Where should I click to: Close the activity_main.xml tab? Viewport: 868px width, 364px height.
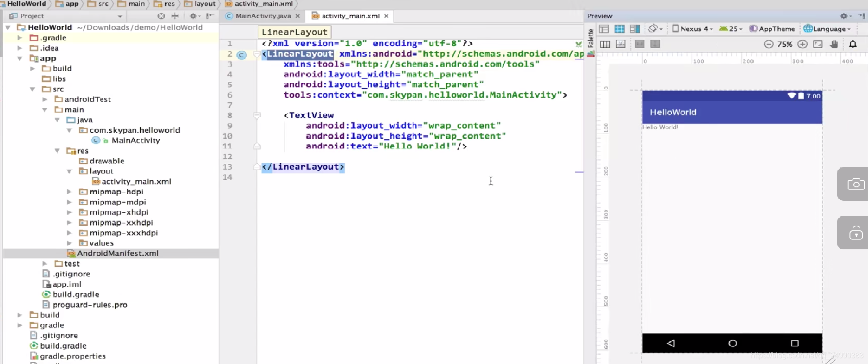click(386, 16)
